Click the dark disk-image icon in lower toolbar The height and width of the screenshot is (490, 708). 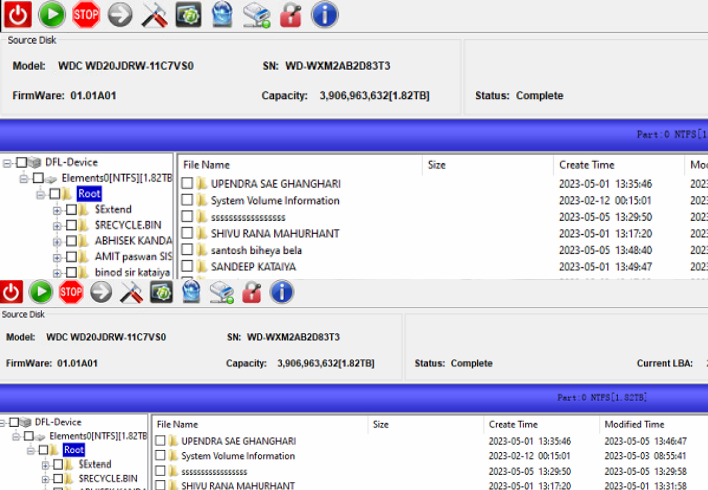pyautogui.click(x=161, y=292)
